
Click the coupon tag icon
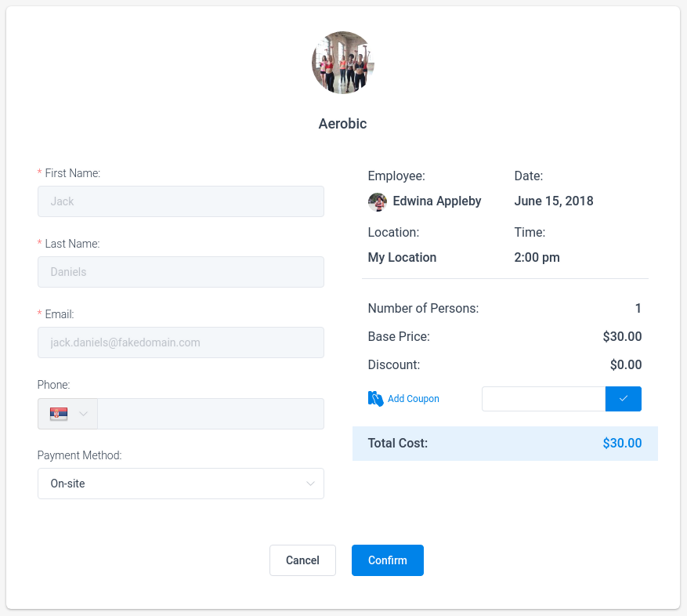click(x=375, y=399)
